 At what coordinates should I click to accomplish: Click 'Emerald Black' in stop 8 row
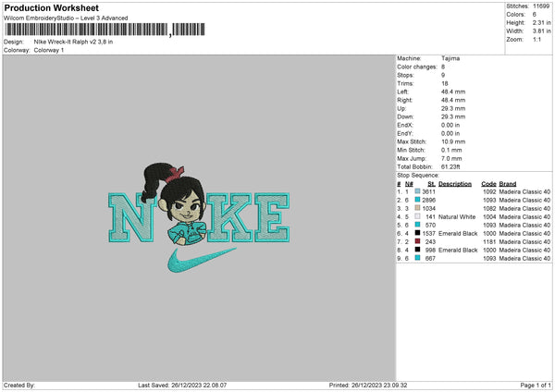point(458,251)
